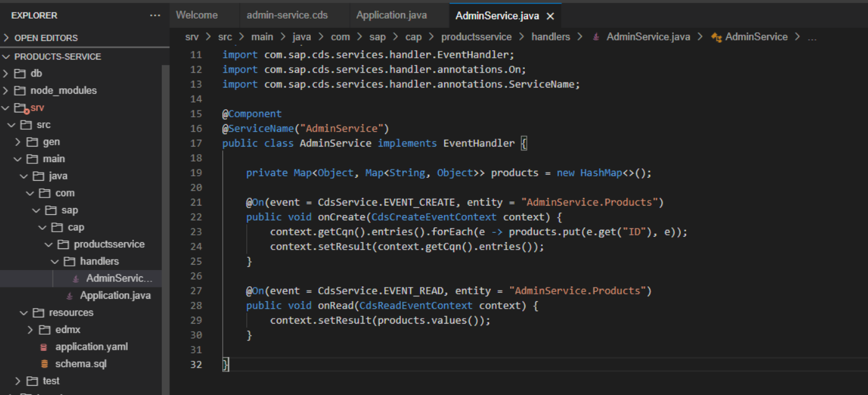
Task: Click the application.yaml file icon
Action: pos(43,347)
